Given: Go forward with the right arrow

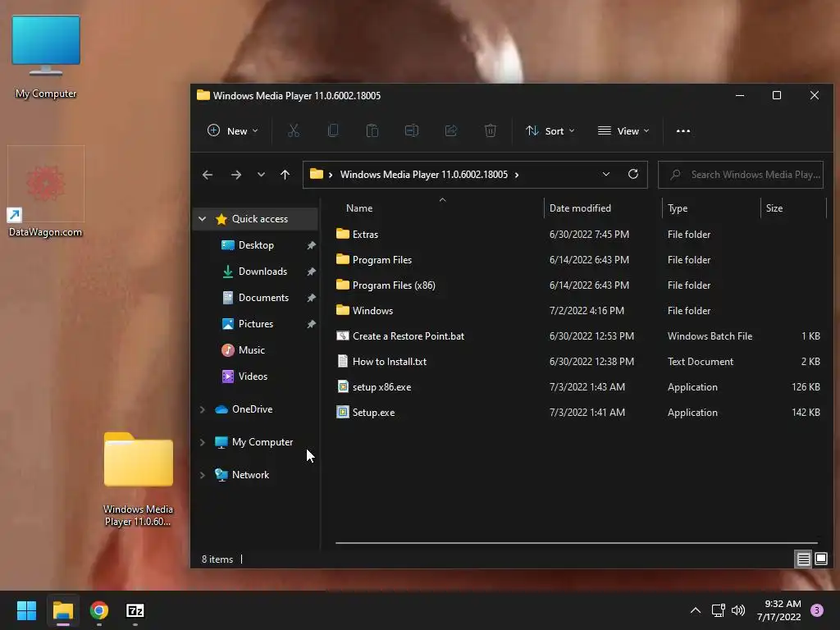Looking at the screenshot, I should [235, 175].
